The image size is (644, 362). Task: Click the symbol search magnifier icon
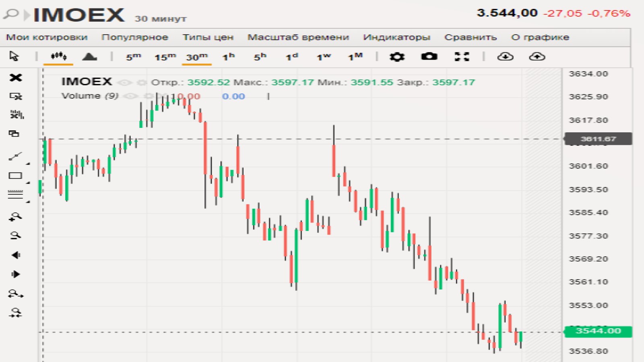coord(11,14)
